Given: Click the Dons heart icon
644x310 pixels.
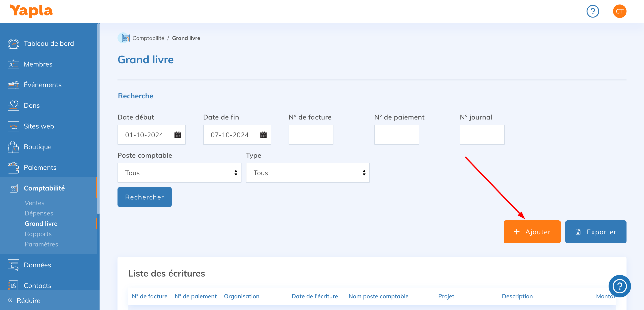Looking at the screenshot, I should (13, 106).
